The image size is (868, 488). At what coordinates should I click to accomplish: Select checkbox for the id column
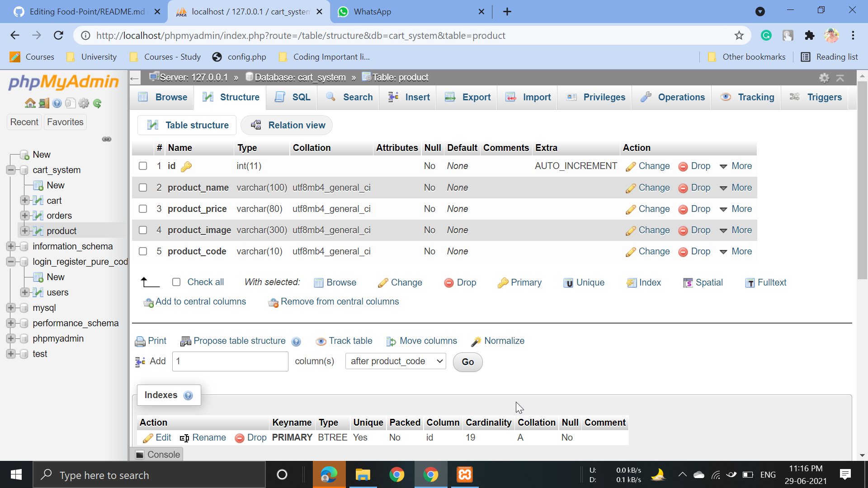(143, 166)
